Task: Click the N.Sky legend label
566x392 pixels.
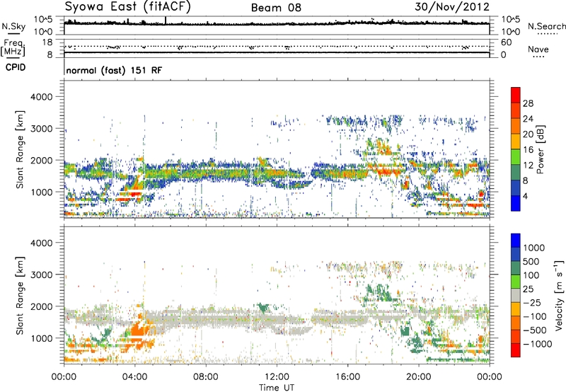Action: coord(13,26)
